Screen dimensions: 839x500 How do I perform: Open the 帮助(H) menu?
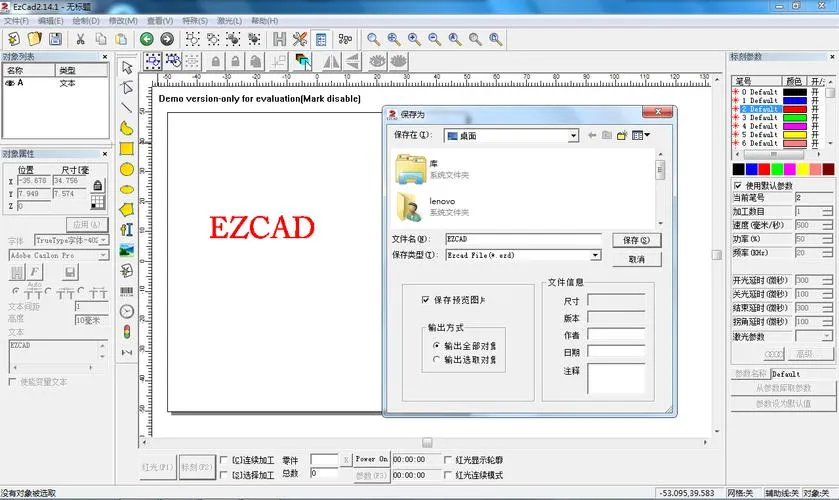point(264,21)
